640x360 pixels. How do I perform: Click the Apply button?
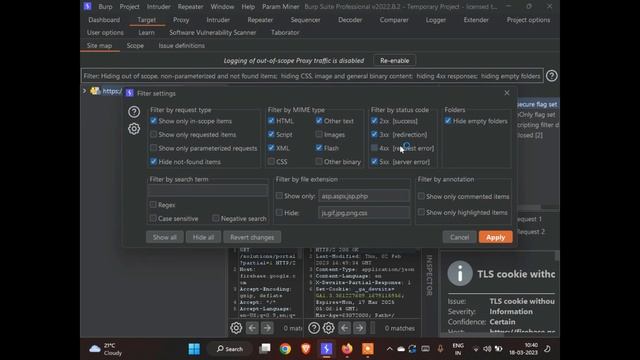coord(496,237)
